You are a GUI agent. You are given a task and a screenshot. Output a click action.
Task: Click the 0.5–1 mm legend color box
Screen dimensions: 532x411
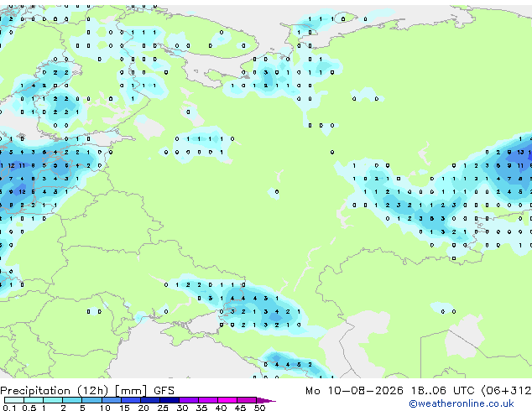pyautogui.click(x=34, y=400)
